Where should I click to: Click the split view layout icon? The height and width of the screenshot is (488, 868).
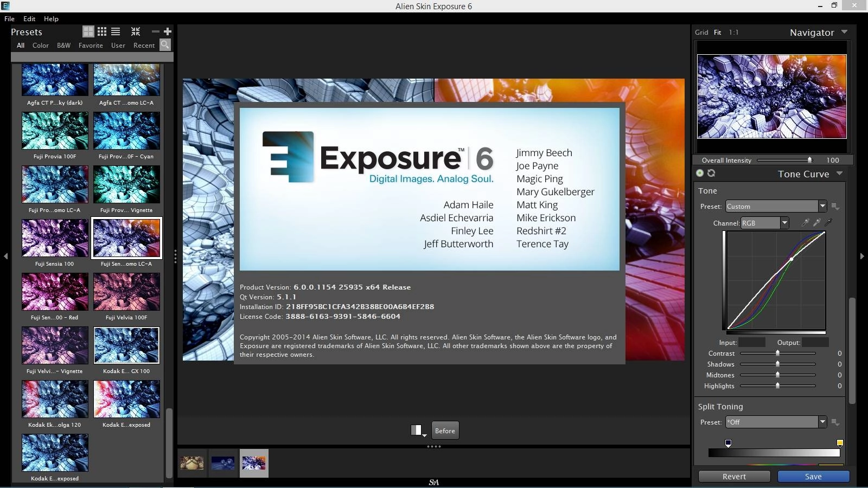click(416, 430)
